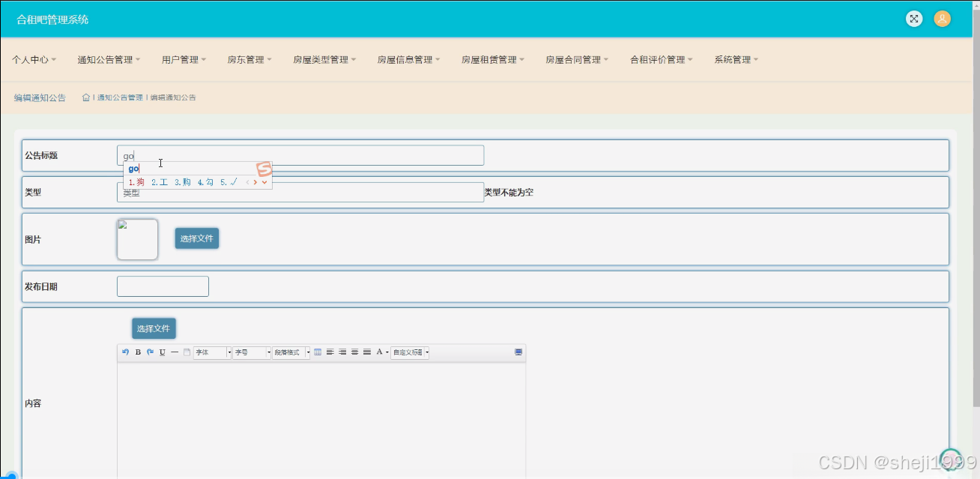Screen dimensions: 980x479
Task: Open the 房东管理 nav menu
Action: (249, 60)
